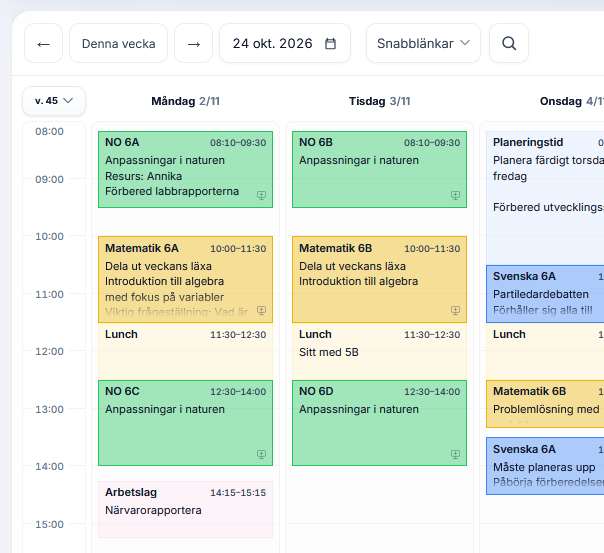604x553 pixels.
Task: Open Monday's Lunch block
Action: click(185, 351)
